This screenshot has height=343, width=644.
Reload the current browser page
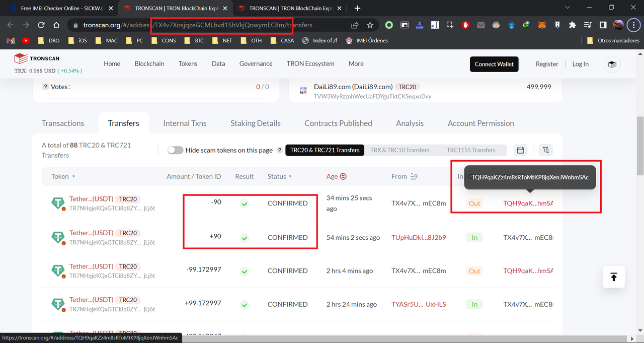point(41,25)
